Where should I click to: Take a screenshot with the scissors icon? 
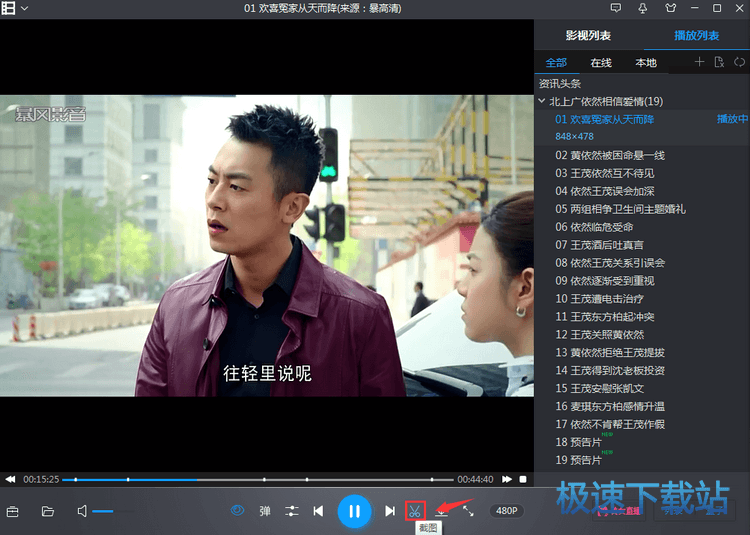click(x=415, y=511)
